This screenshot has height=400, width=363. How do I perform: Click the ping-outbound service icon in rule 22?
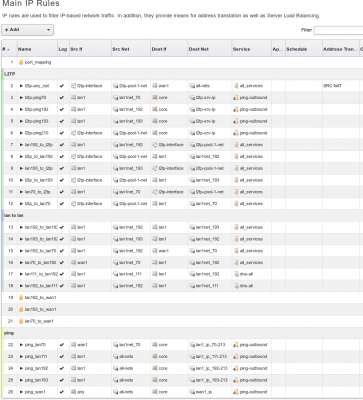236,345
